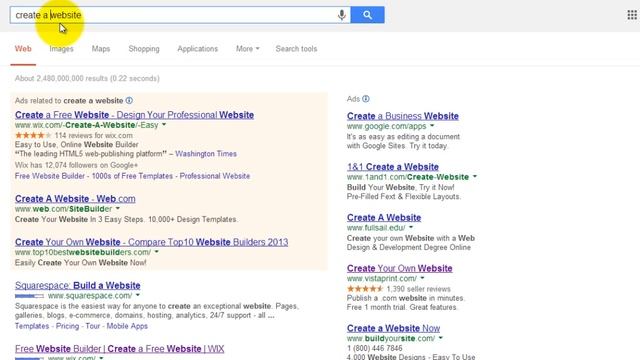The image size is (640, 360).
Task: Open 'Create a Website Now' ad
Action: coord(393,329)
